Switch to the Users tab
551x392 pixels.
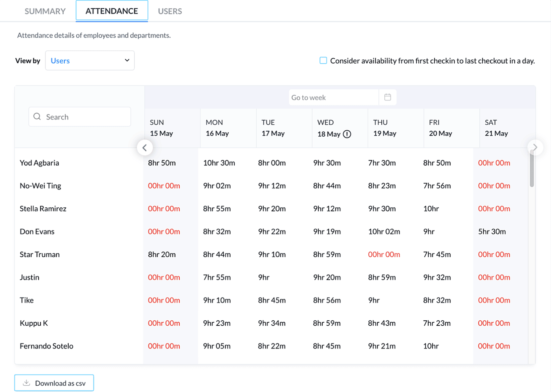pyautogui.click(x=170, y=11)
